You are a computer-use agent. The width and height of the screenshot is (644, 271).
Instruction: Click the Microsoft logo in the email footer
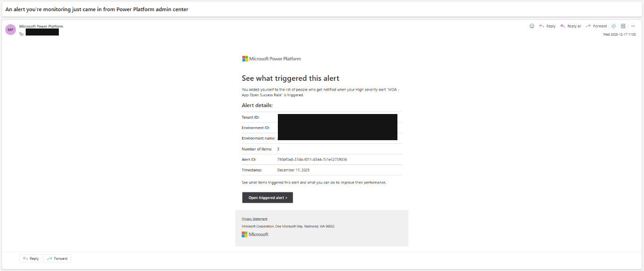255,235
